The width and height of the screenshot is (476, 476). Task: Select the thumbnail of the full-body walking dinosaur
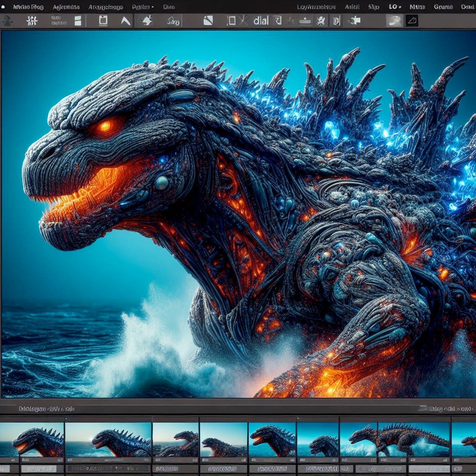[x=395, y=440]
